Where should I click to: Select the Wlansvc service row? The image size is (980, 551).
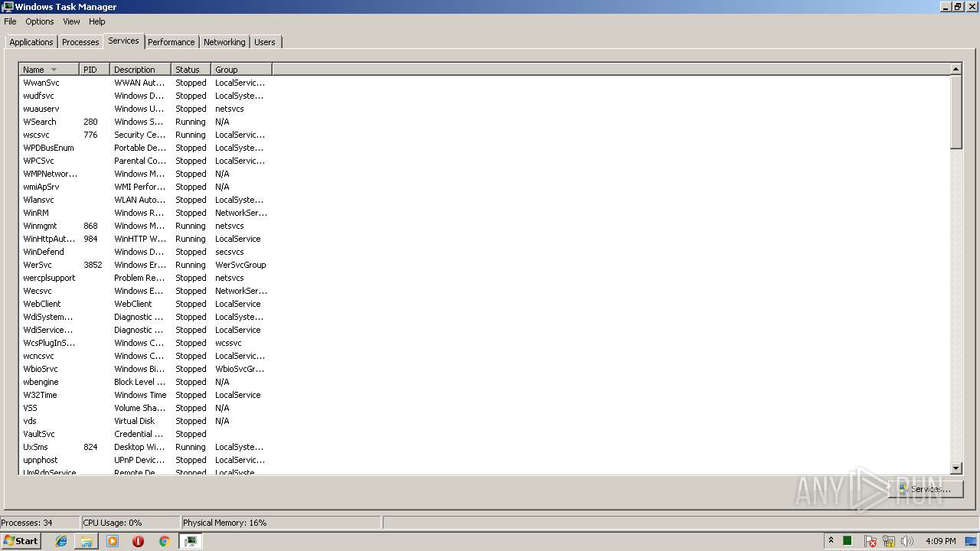[145, 200]
